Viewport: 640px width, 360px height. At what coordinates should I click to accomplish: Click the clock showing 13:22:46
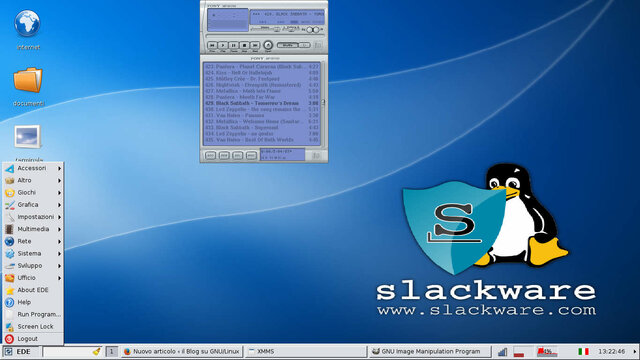click(x=611, y=351)
